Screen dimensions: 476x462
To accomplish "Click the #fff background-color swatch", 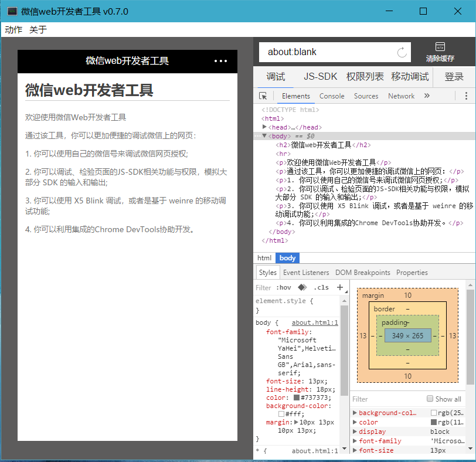I will (281, 414).
